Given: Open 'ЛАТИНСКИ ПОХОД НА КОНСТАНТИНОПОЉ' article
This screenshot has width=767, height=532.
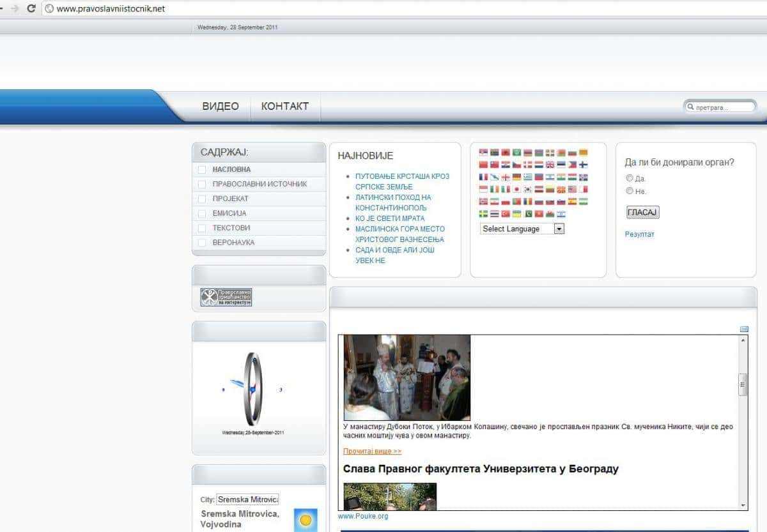Looking at the screenshot, I should tap(394, 202).
